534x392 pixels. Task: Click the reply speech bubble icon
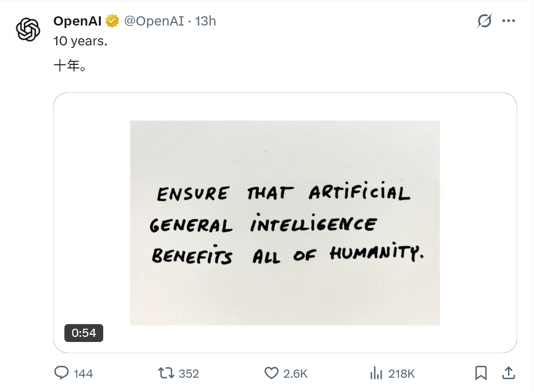click(x=61, y=373)
